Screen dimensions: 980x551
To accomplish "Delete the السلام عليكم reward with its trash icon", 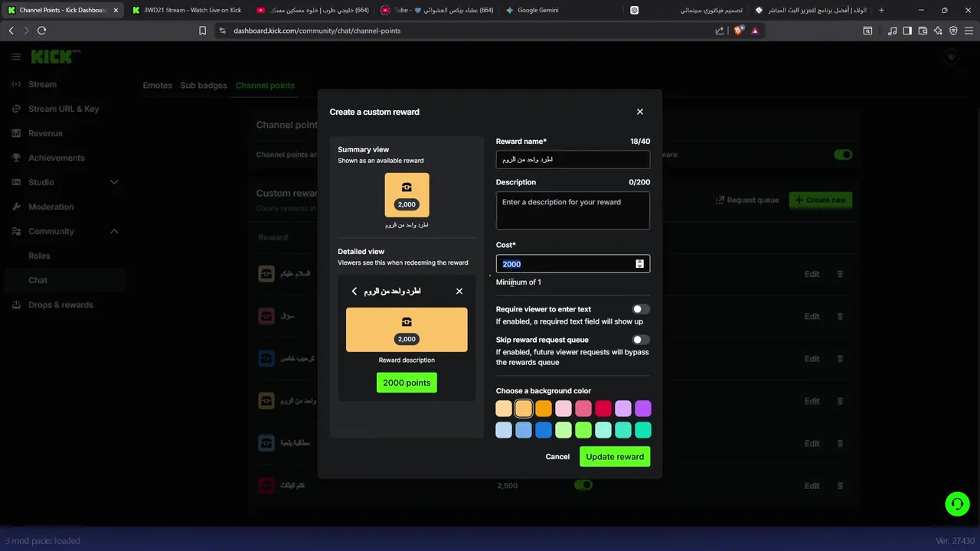I will pyautogui.click(x=840, y=274).
